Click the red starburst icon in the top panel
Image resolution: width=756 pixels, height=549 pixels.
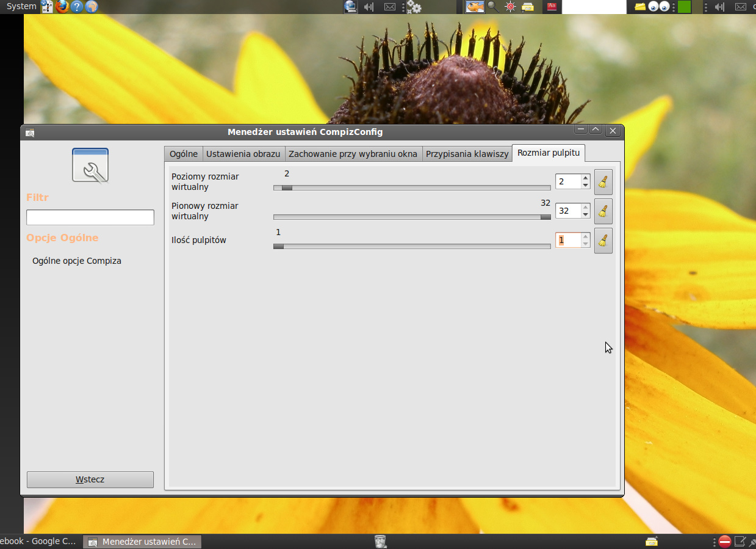pos(511,7)
